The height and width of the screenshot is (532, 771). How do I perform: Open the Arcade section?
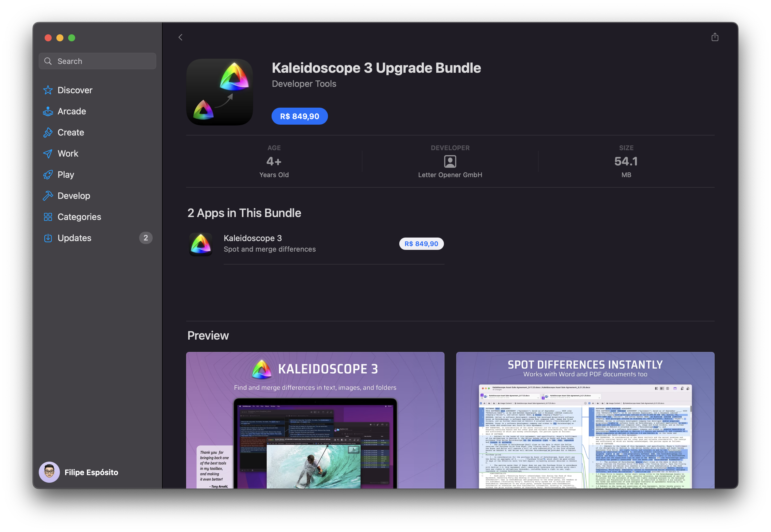tap(72, 111)
